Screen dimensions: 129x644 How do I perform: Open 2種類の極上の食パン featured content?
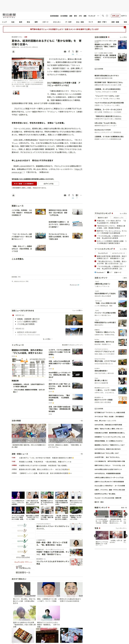[111, 284]
